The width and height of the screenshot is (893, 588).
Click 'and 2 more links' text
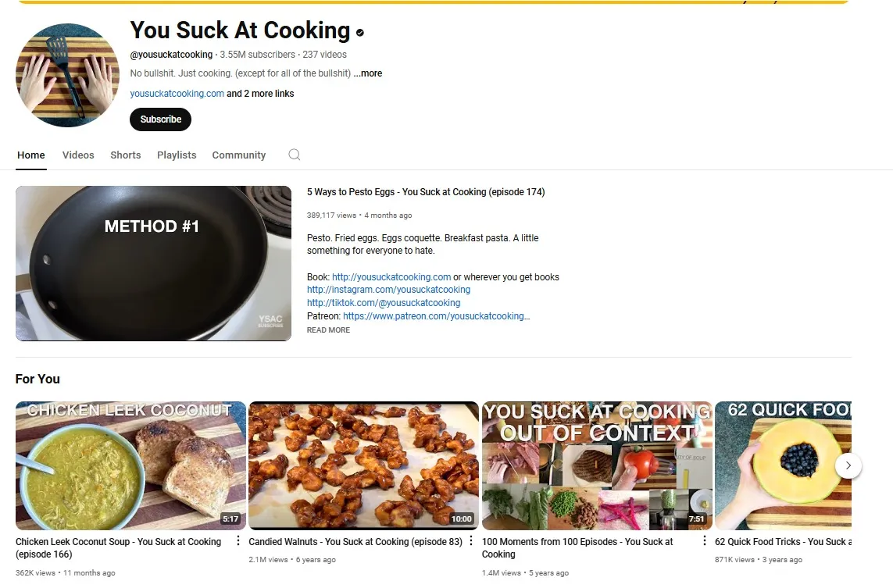[260, 93]
